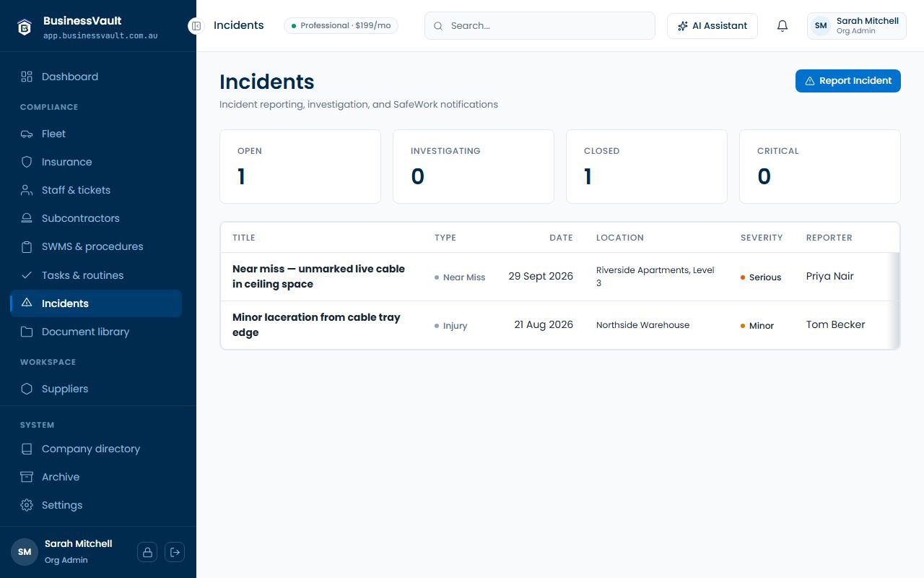
Task: Open the Sarah Mitchell account menu in header
Action: tap(857, 26)
